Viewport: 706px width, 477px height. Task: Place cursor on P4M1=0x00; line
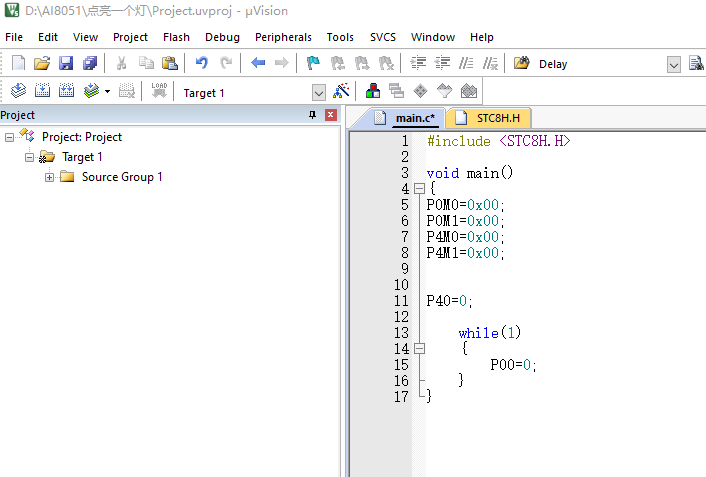(x=465, y=253)
